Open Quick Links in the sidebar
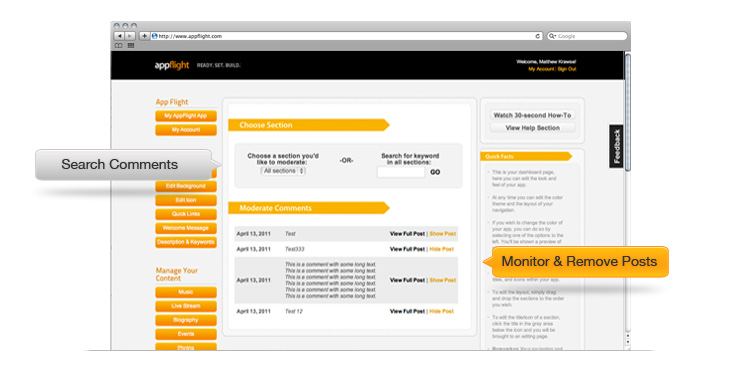This screenshot has width=732, height=369. click(x=186, y=214)
